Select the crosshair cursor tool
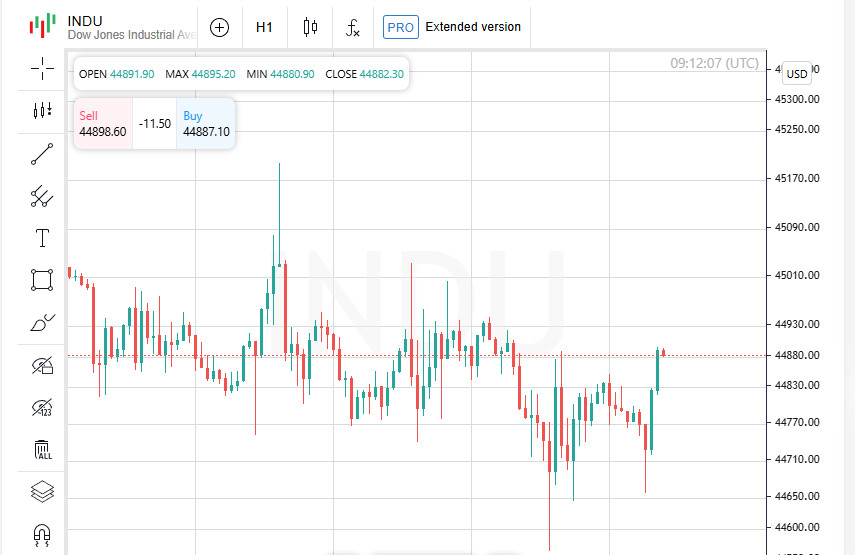 [x=42, y=68]
